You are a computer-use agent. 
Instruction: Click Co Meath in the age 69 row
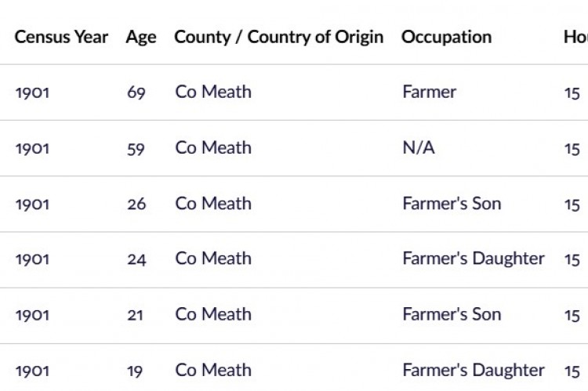(x=213, y=92)
